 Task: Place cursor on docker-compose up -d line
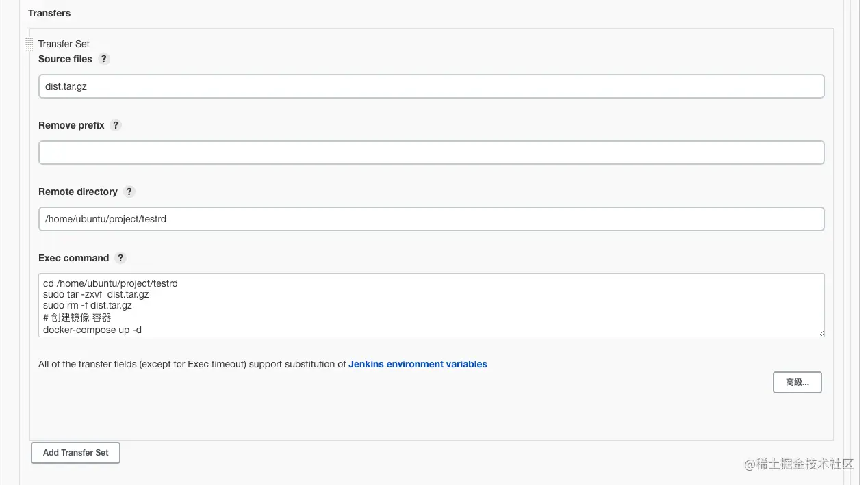(92, 330)
